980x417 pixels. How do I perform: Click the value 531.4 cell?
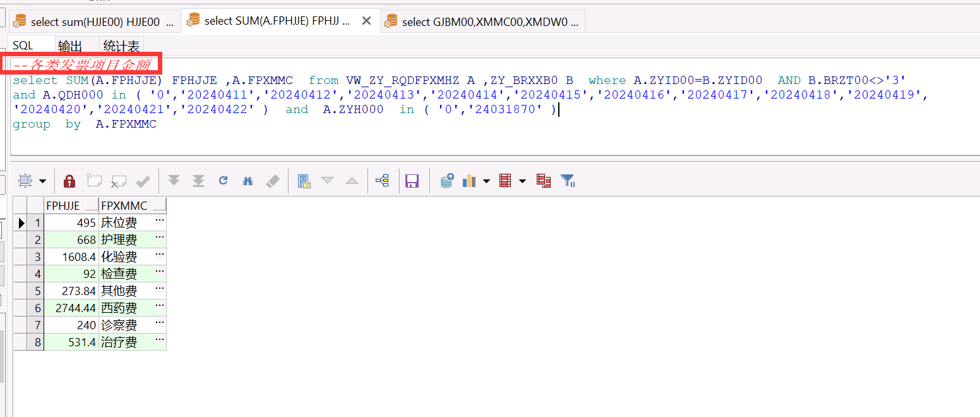click(x=71, y=342)
